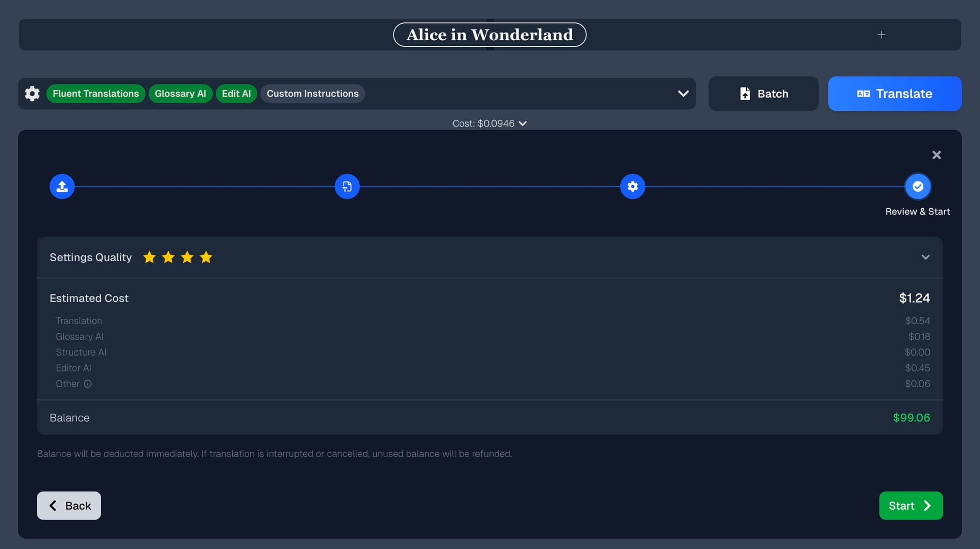Toggle the Fluent Translations tag
Screen dimensions: 980x549
pos(95,94)
